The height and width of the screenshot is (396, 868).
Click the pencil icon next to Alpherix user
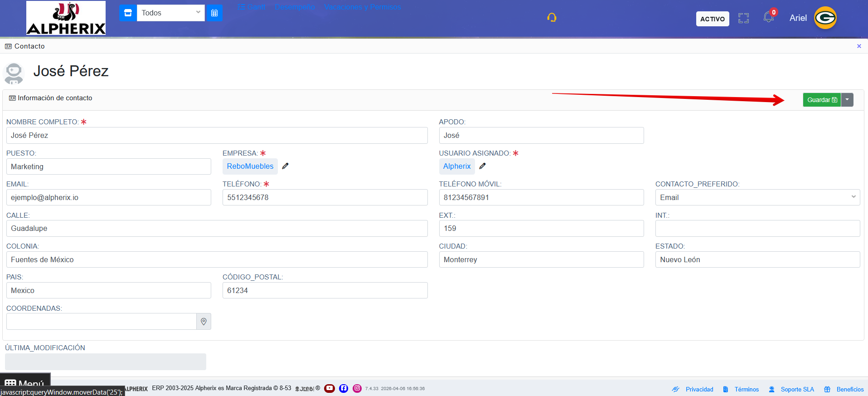click(x=482, y=166)
